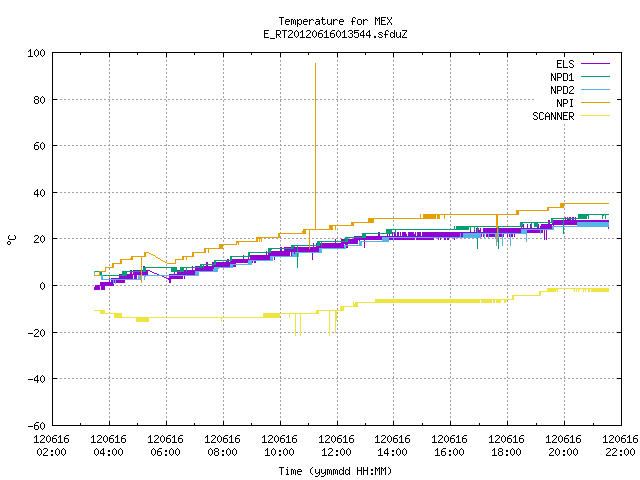Image resolution: width=640 pixels, height=480 pixels.
Task: Click the green NPD1 legend line sample
Action: coord(595,76)
